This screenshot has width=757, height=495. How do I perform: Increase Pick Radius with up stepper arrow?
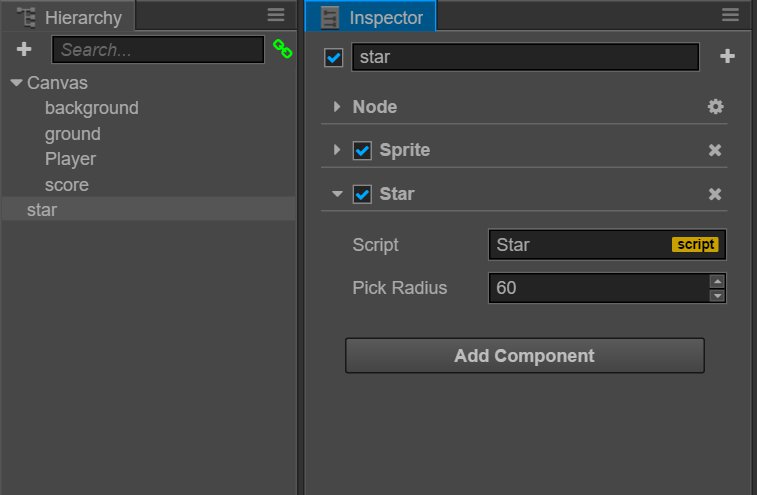(x=716, y=282)
